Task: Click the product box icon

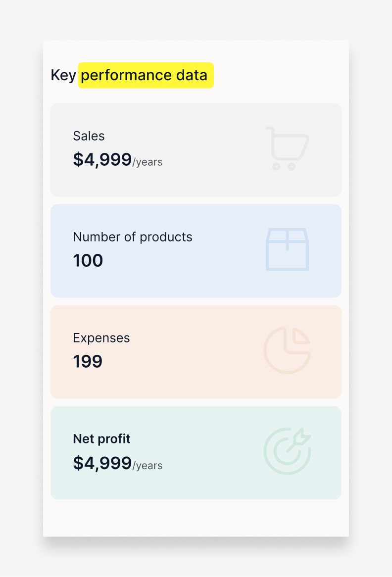Action: [x=287, y=249]
